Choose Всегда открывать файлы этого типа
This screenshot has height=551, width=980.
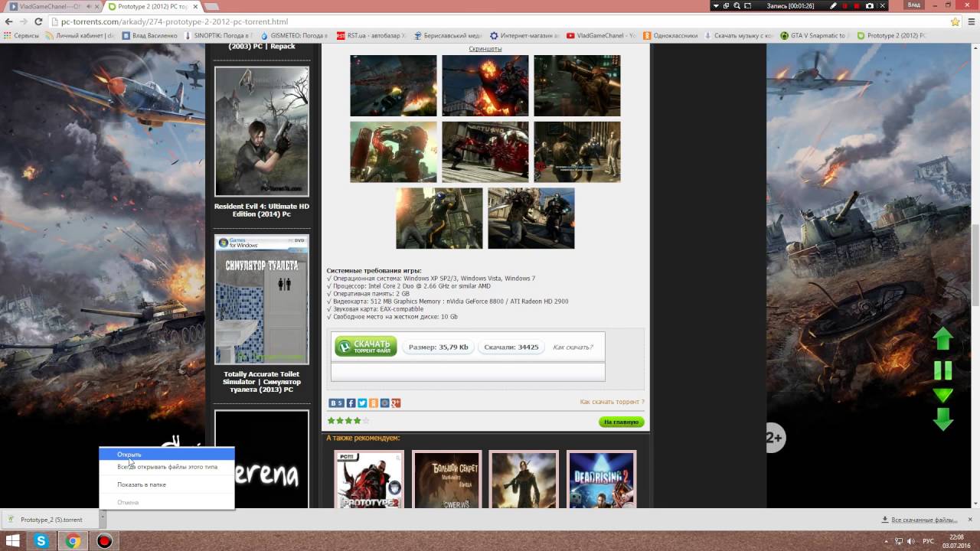point(166,467)
